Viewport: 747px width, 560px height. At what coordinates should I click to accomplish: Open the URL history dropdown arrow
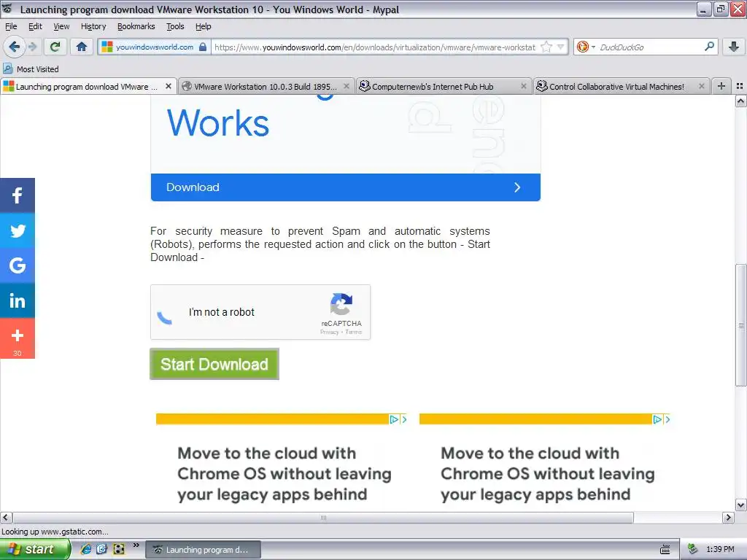561,47
